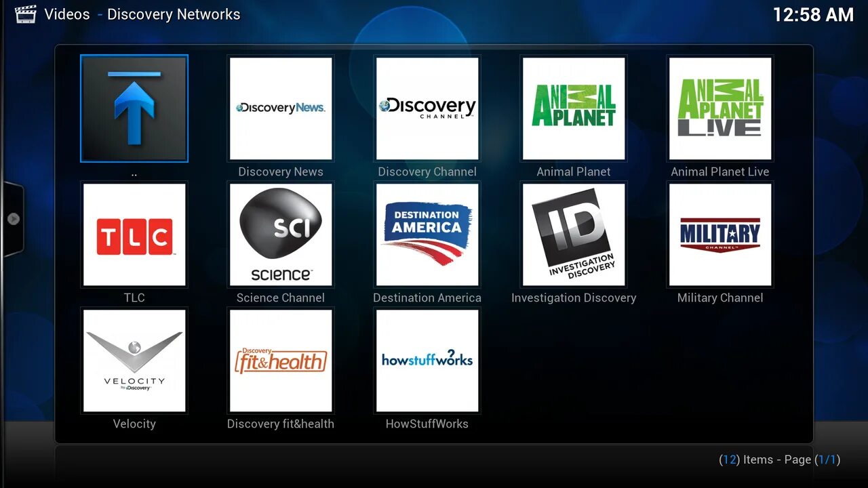
Task: Click the "Investigation Discovery" caption label
Action: 574,298
